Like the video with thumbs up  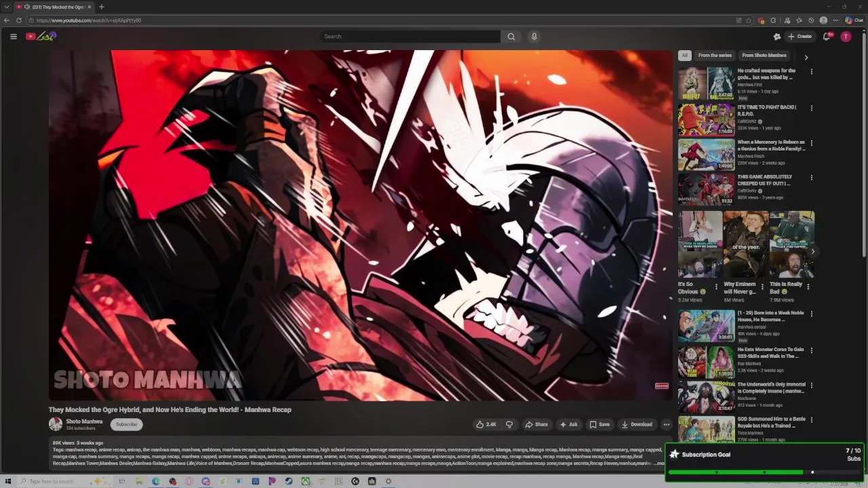coord(486,424)
